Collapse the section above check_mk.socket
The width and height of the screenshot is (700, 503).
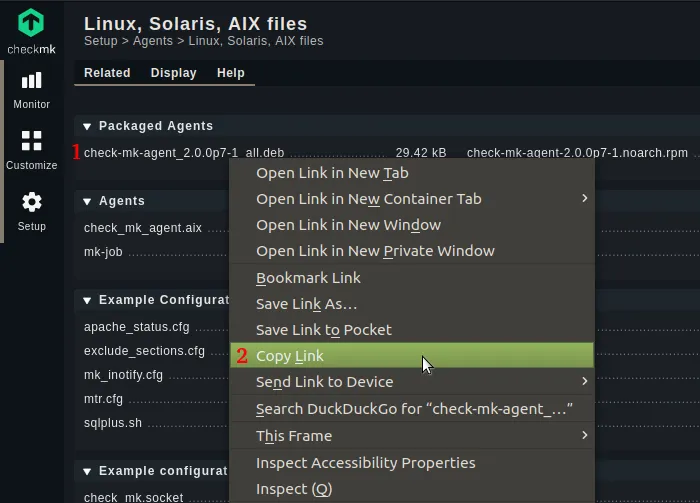click(87, 471)
